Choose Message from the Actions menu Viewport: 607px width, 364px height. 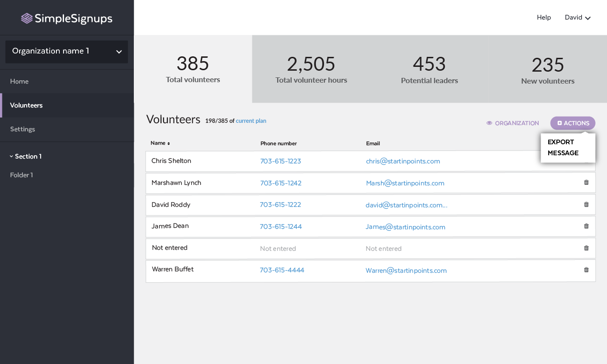[x=563, y=153]
